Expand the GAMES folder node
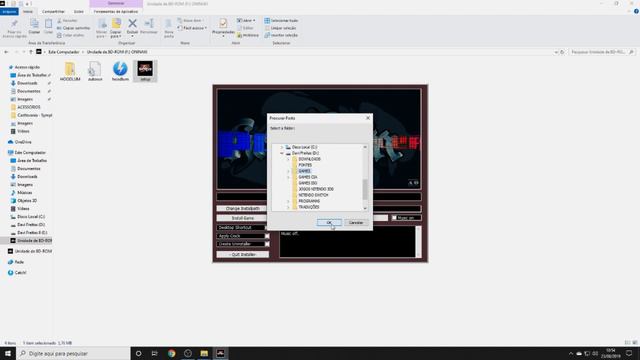The width and height of the screenshot is (640, 360). pyautogui.click(x=288, y=171)
